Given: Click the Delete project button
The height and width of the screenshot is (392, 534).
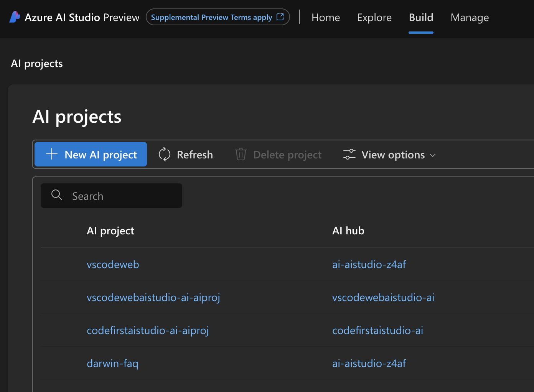Looking at the screenshot, I should (278, 154).
